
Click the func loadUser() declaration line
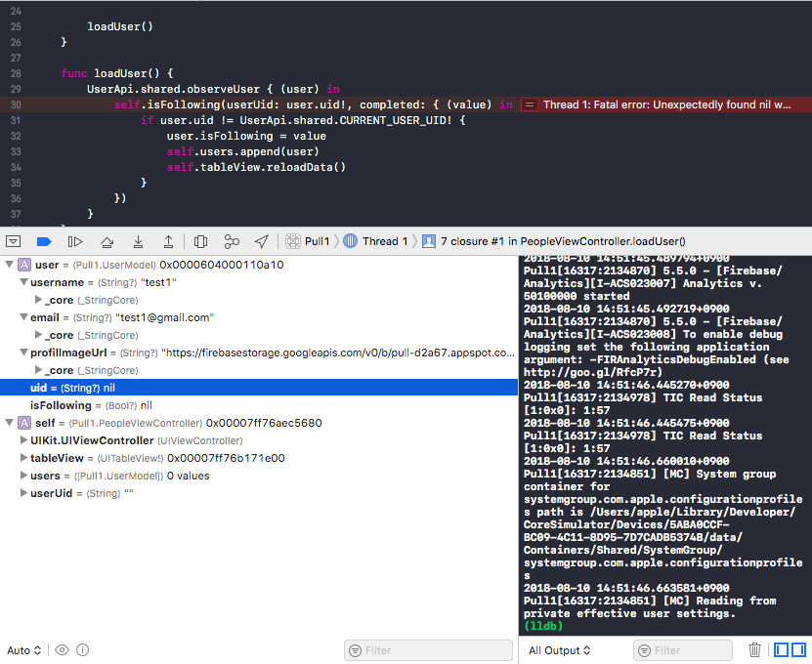click(117, 73)
